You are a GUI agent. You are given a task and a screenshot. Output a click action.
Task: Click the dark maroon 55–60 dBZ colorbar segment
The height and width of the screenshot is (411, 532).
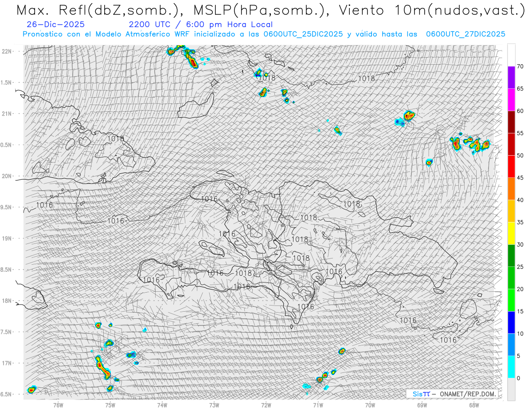tap(511, 122)
